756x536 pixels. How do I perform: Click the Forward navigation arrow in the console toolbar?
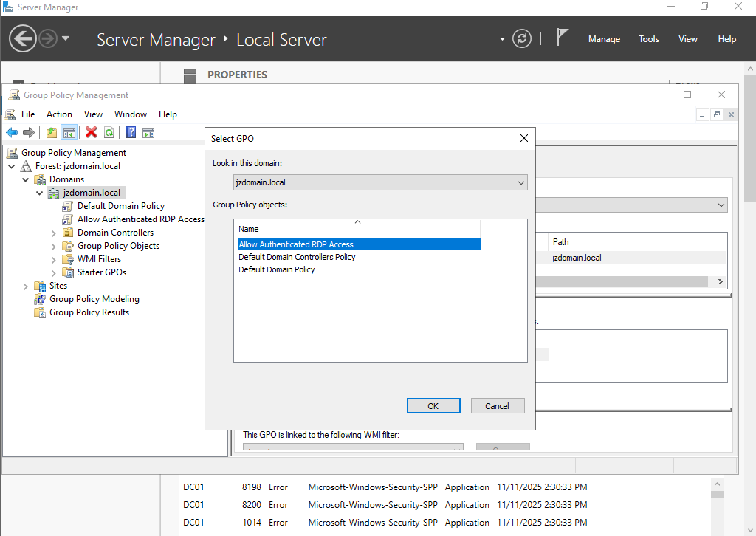29,132
